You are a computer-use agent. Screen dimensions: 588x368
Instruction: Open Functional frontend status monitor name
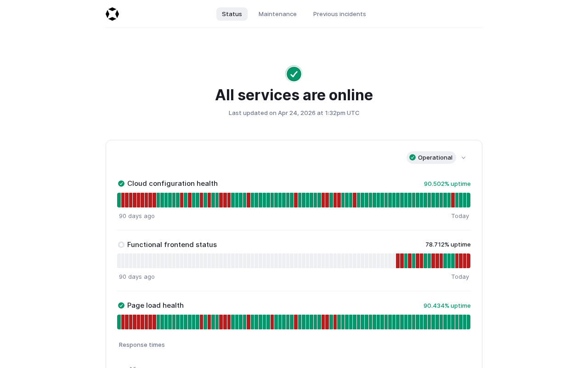click(x=172, y=245)
